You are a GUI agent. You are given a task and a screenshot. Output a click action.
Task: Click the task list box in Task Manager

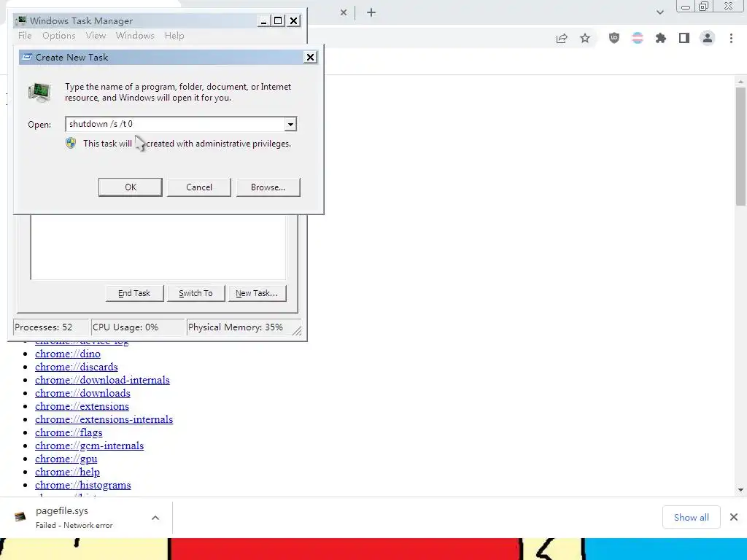pyautogui.click(x=158, y=247)
